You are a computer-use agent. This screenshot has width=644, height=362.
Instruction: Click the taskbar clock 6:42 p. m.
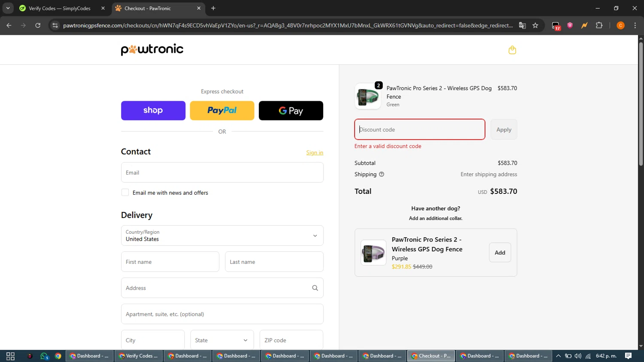[x=606, y=356]
